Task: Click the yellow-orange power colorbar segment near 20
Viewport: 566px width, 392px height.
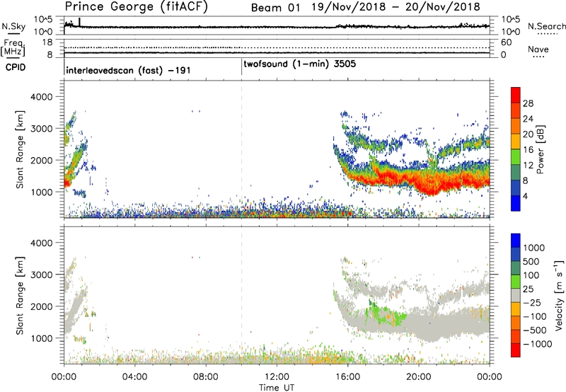Action: click(516, 142)
